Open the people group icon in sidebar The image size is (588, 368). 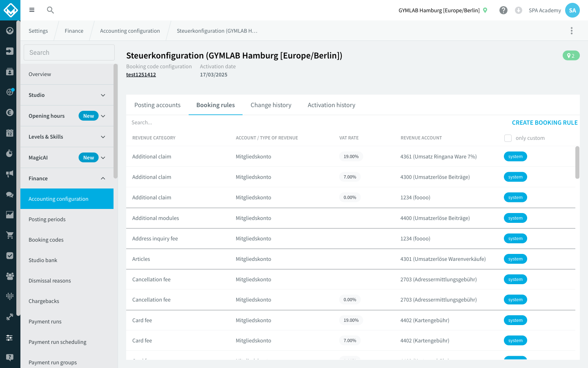pos(10,276)
